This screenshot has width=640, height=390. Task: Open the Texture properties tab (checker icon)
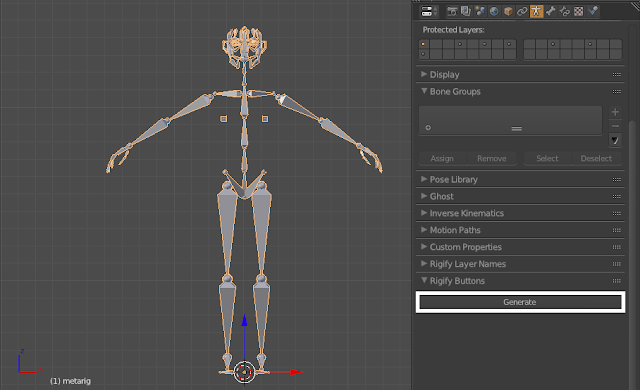pyautogui.click(x=579, y=11)
